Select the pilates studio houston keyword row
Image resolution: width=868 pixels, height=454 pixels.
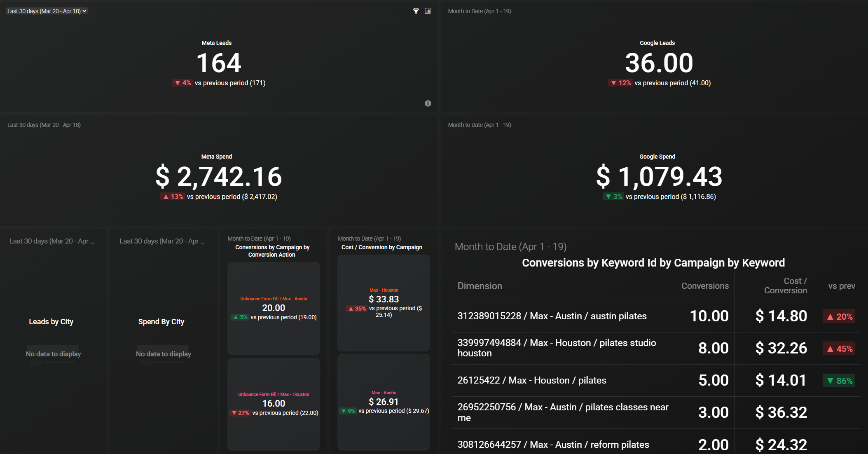[x=557, y=348]
